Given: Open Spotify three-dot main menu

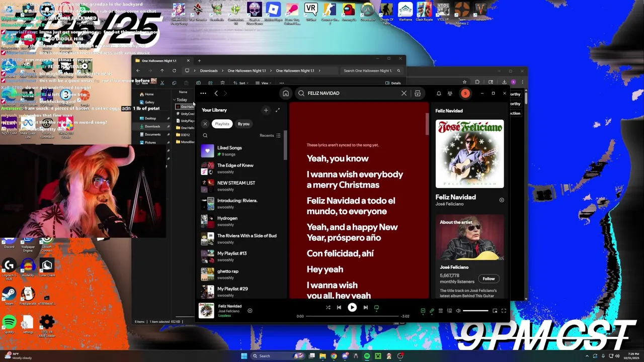Looking at the screenshot, I should coord(203,93).
